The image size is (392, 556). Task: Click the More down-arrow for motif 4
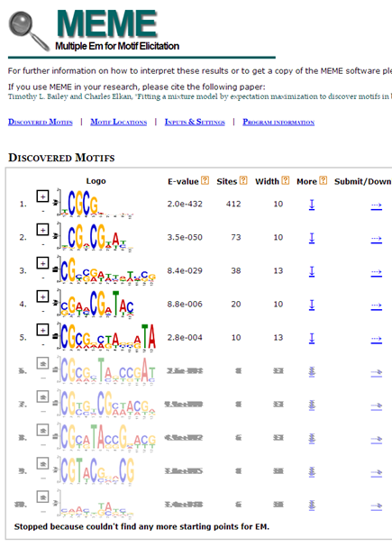pyautogui.click(x=312, y=305)
